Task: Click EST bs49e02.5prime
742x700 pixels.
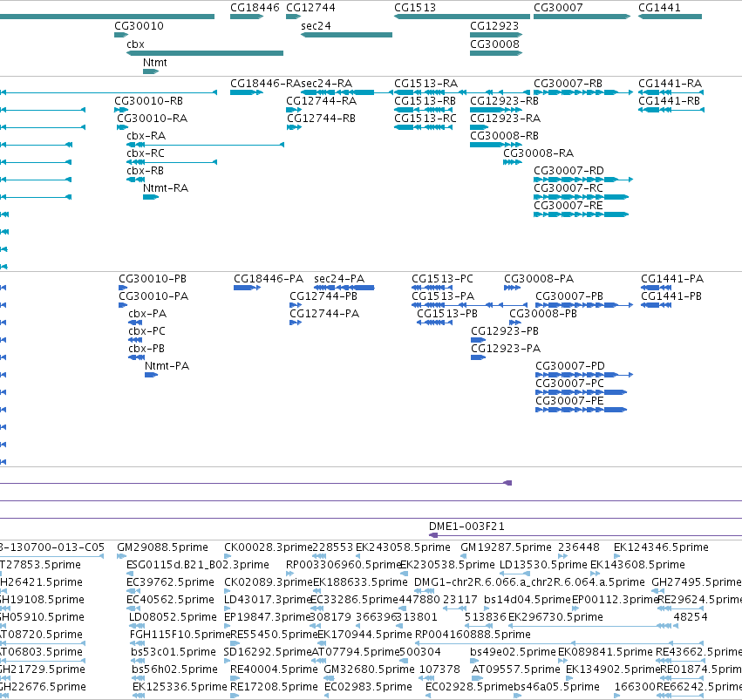Action: pos(513,652)
